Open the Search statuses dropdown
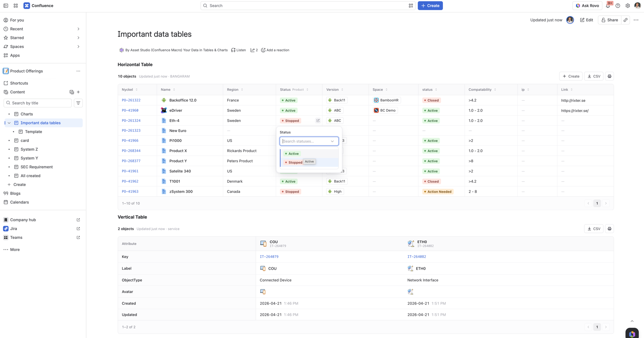The image size is (644, 338). pyautogui.click(x=309, y=141)
